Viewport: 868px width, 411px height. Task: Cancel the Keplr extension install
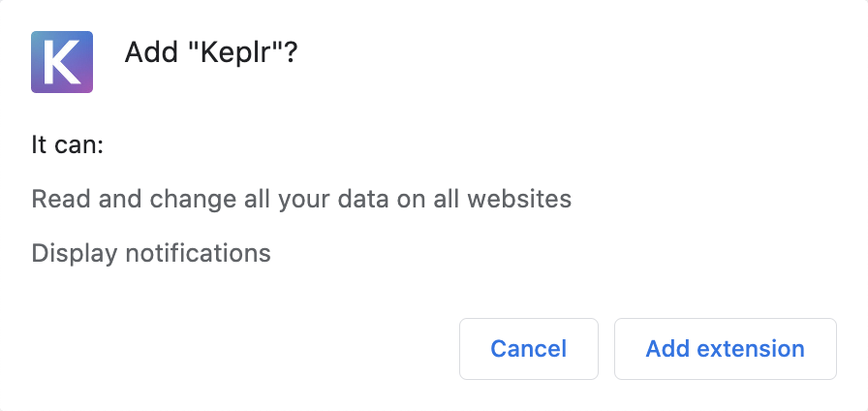click(x=529, y=349)
